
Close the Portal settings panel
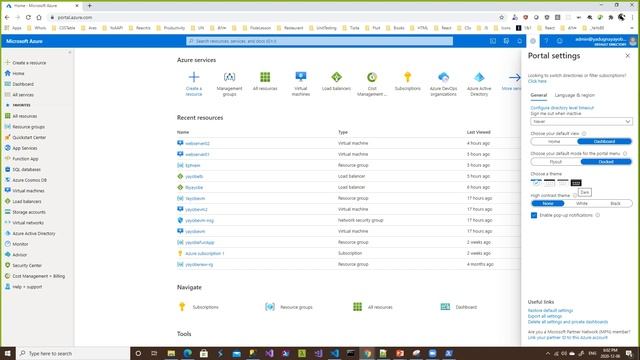(628, 56)
